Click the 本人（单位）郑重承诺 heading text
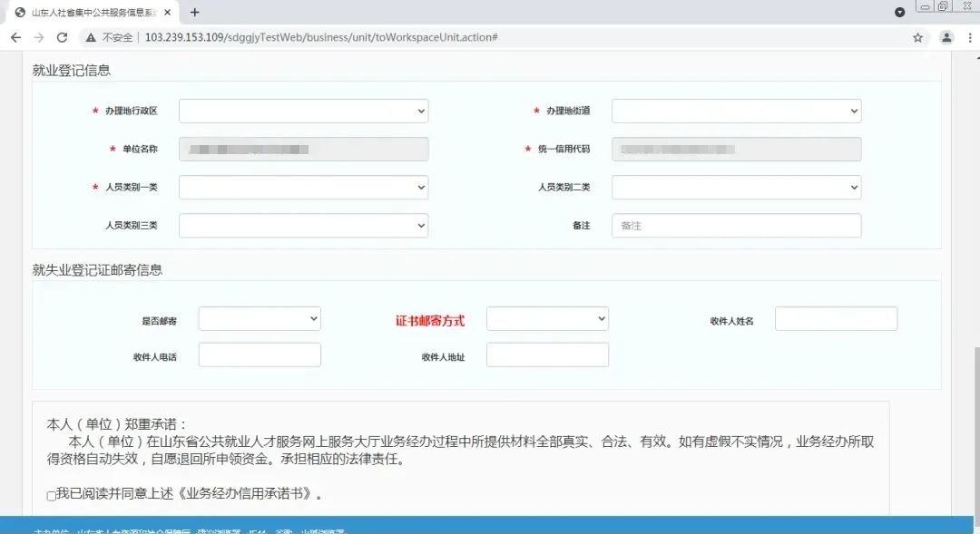Image resolution: width=980 pixels, height=534 pixels. pos(117,424)
